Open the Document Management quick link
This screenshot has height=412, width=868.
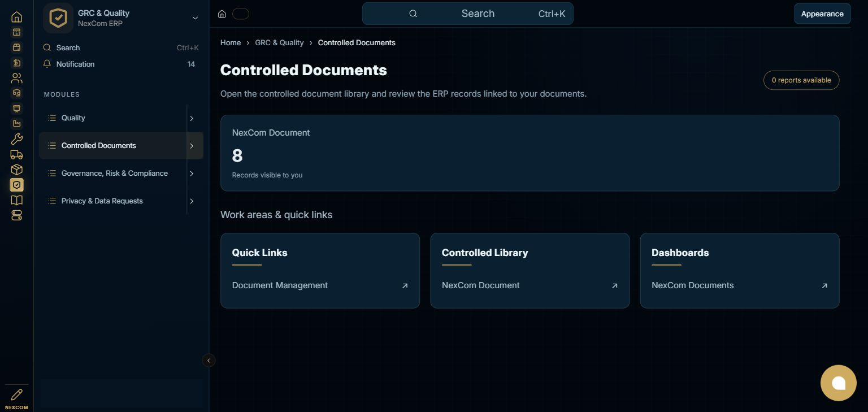click(320, 285)
